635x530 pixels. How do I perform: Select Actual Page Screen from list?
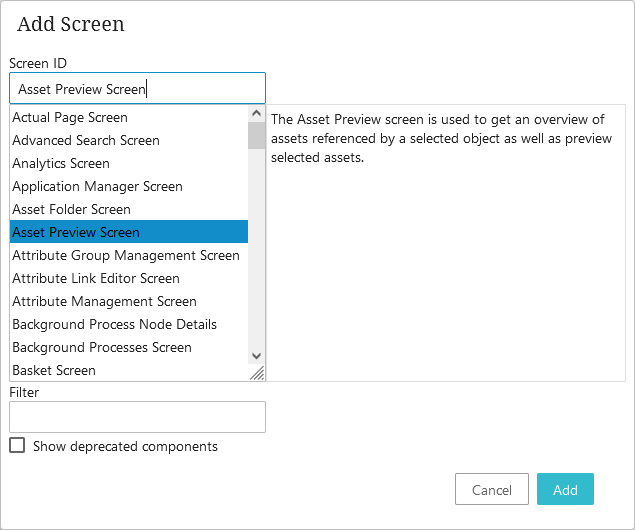point(70,118)
